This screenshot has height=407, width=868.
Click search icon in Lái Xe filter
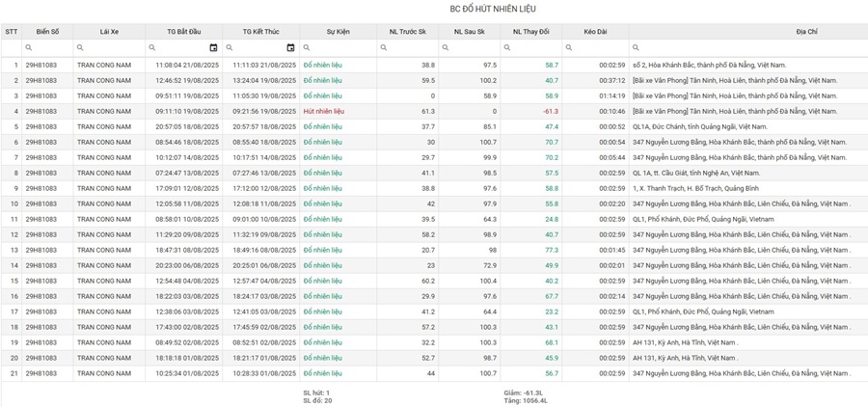[x=81, y=47]
